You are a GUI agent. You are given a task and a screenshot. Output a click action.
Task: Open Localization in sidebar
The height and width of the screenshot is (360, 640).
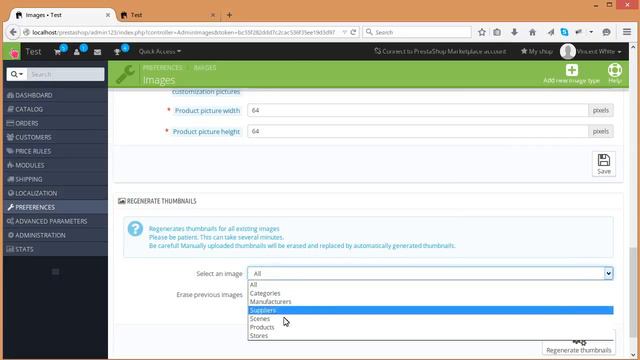click(x=56, y=193)
